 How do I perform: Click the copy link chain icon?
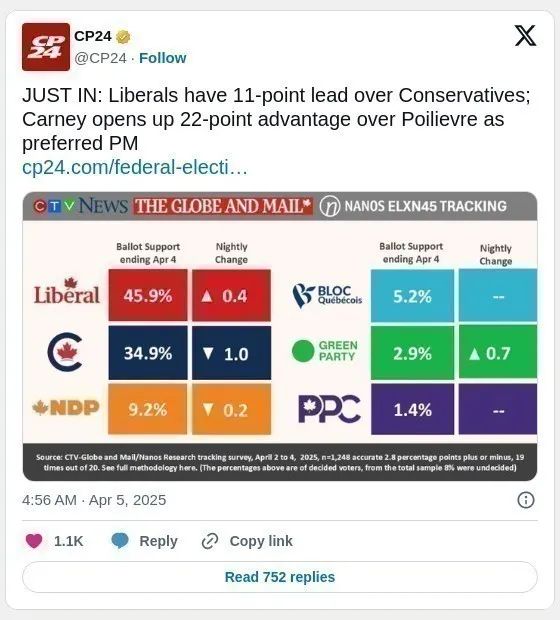[210, 541]
